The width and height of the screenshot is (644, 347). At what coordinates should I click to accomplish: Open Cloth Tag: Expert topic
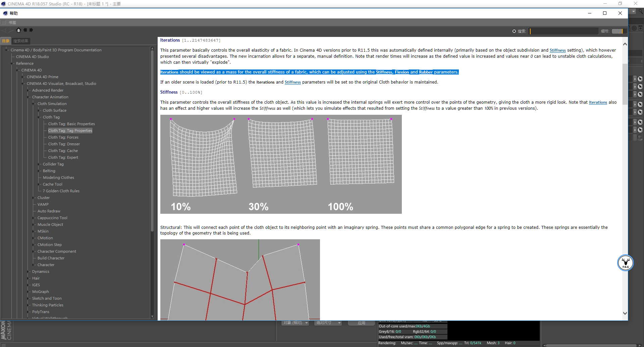63,157
